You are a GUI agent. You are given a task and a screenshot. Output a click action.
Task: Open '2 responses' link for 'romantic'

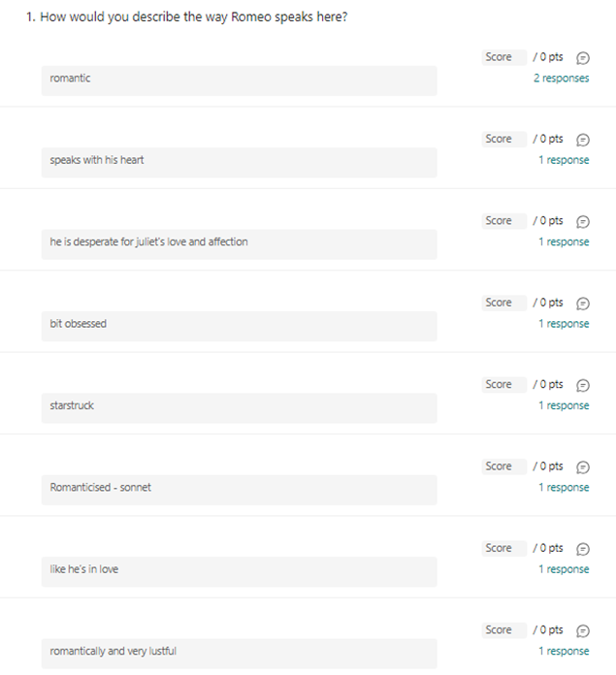coord(562,79)
